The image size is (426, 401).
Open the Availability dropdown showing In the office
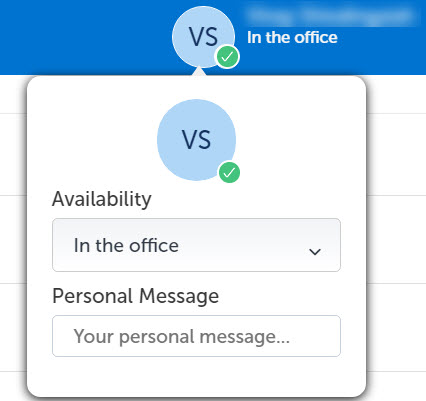tap(196, 245)
